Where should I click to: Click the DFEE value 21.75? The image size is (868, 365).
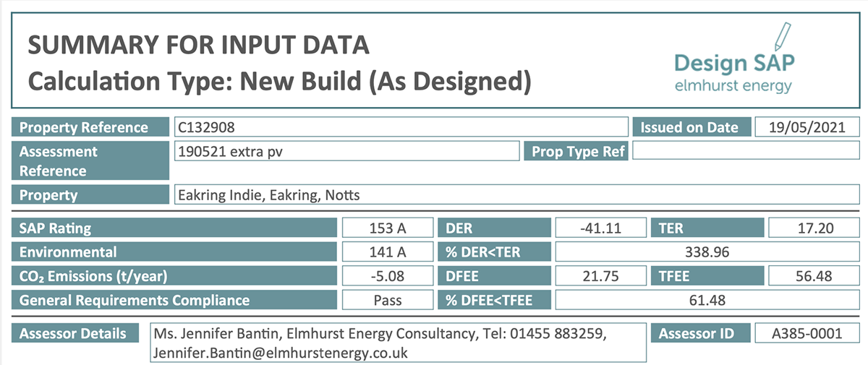pyautogui.click(x=600, y=276)
